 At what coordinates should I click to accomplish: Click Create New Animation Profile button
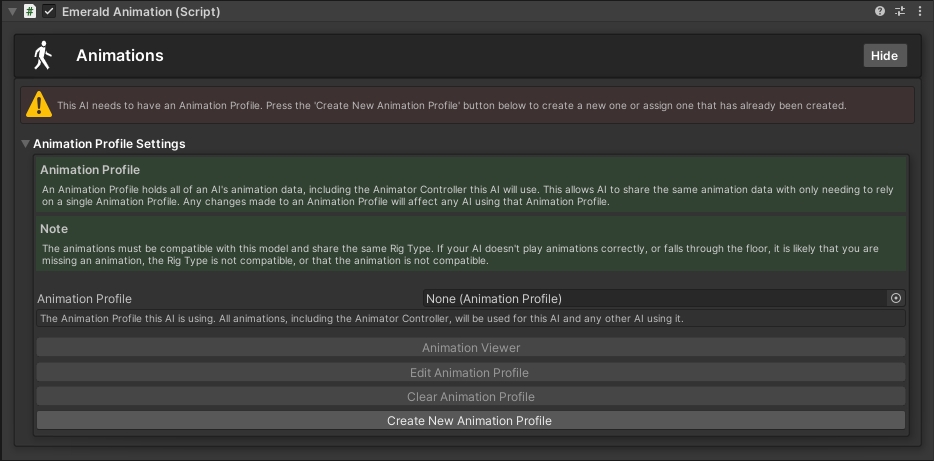tap(470, 421)
